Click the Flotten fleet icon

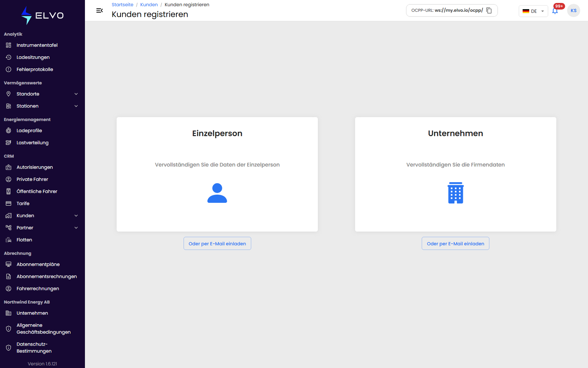click(8, 240)
